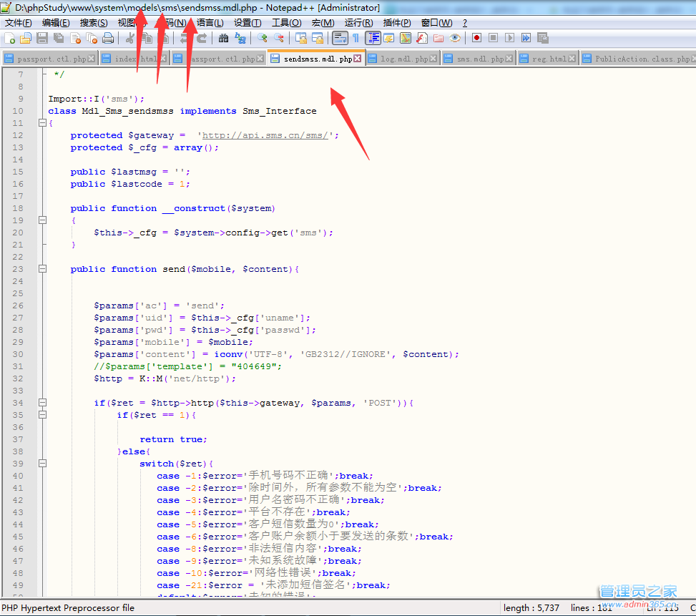The height and width of the screenshot is (616, 696).
Task: Click Notepad++ icon in title bar
Action: pos(6,7)
